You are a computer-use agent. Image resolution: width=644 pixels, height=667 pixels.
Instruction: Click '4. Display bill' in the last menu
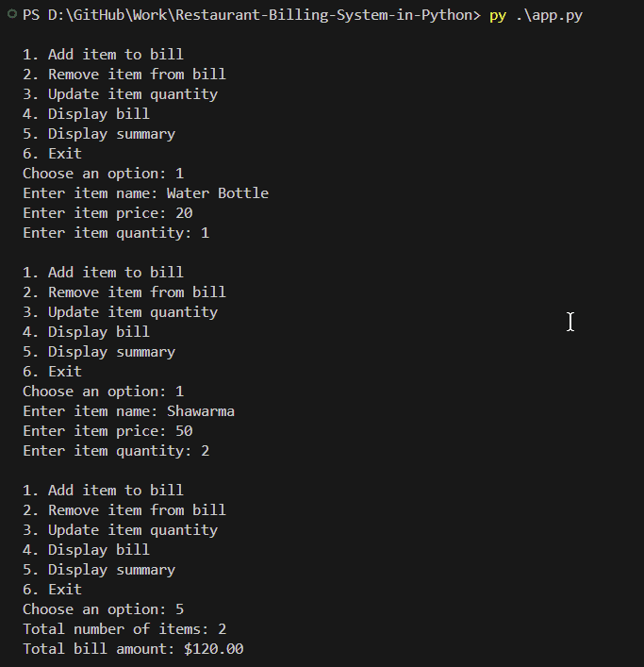coord(86,550)
